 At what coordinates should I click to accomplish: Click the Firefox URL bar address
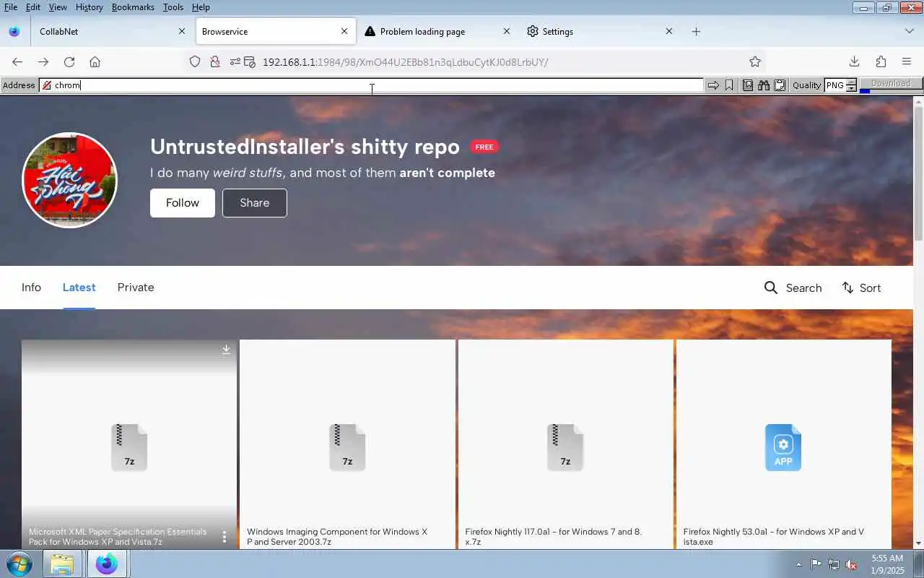point(405,62)
